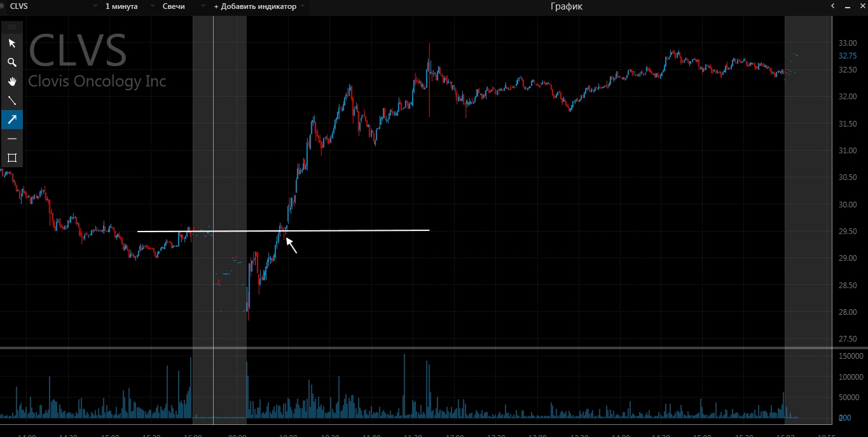Click the back chevron in title bar
Screen dimensions: 868x437
point(833,6)
